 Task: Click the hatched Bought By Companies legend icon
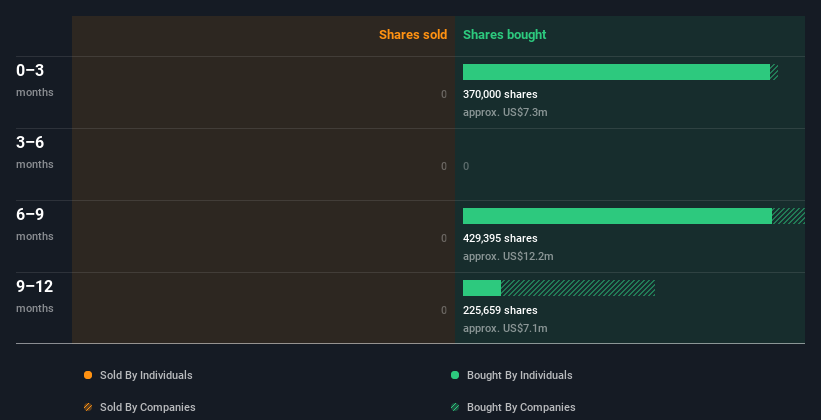[x=455, y=407]
